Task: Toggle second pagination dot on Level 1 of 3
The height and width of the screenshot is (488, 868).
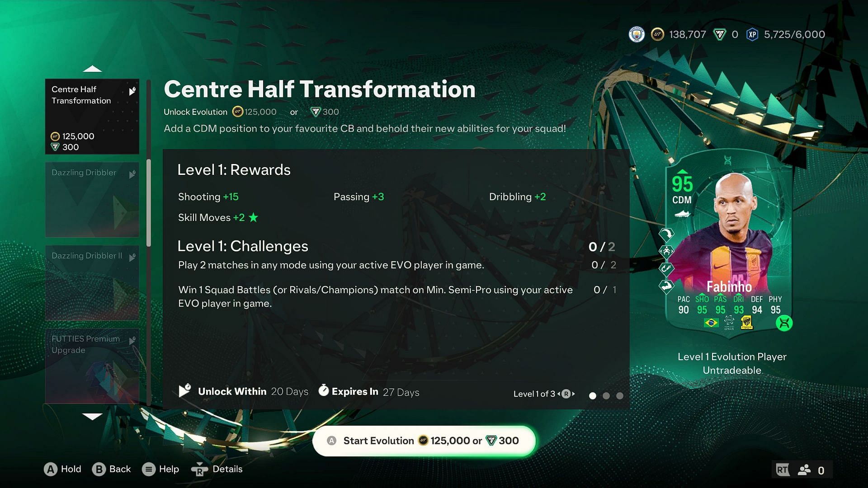Action: 606,394
